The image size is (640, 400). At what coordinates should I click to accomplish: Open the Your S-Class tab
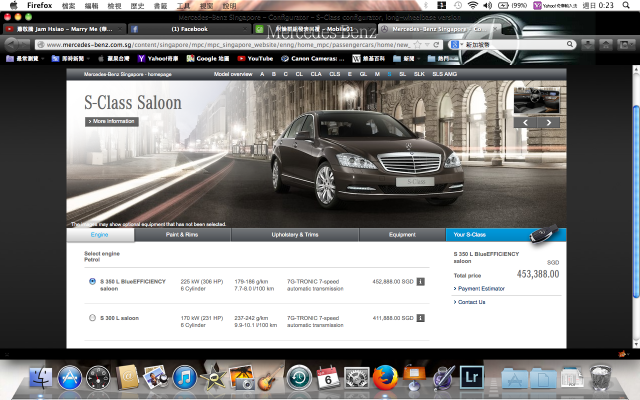506,235
